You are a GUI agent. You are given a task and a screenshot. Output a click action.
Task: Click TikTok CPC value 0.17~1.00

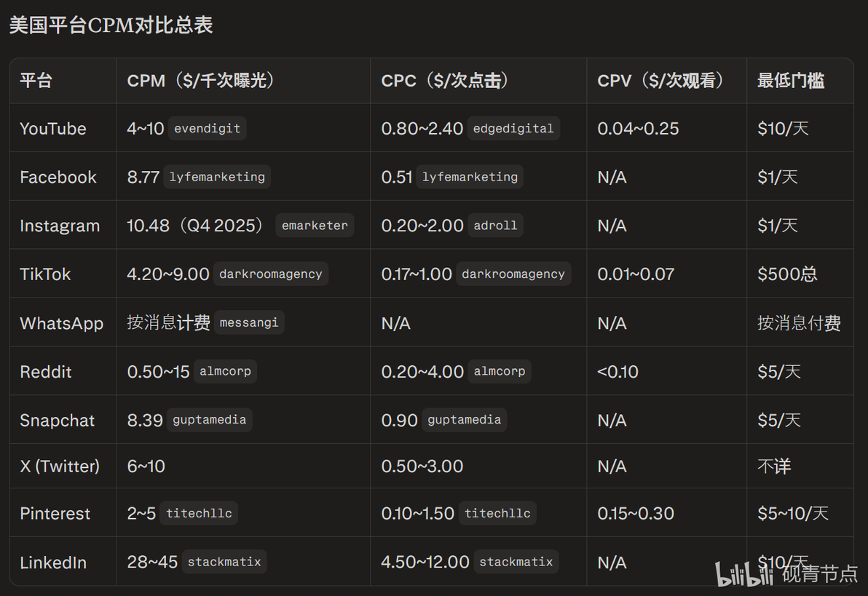point(417,274)
